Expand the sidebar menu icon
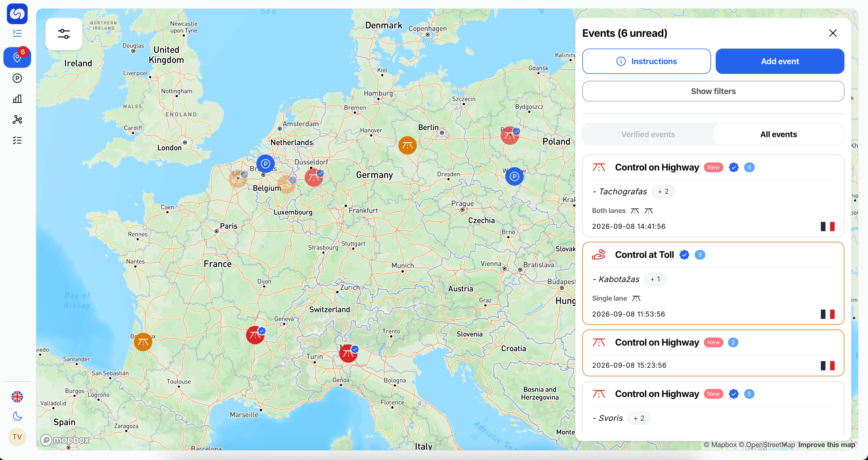 coord(17,33)
